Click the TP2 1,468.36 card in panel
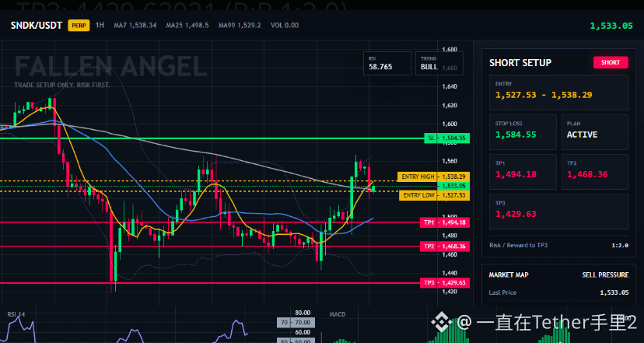The width and height of the screenshot is (644, 343). [594, 172]
